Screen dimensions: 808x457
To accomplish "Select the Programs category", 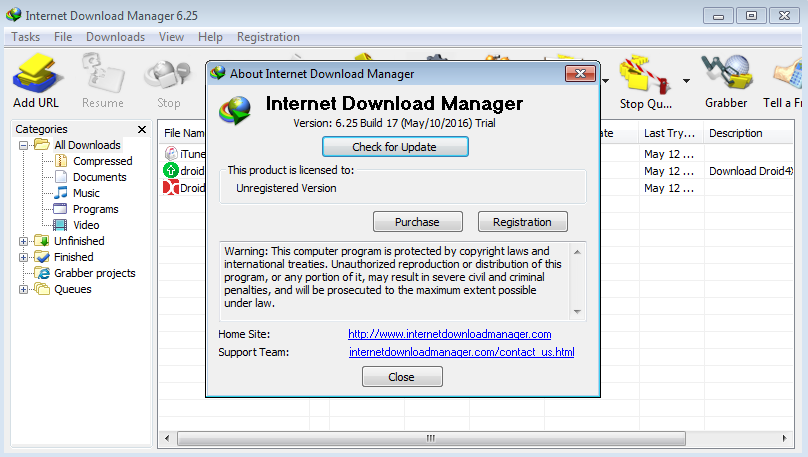I will coord(95,209).
